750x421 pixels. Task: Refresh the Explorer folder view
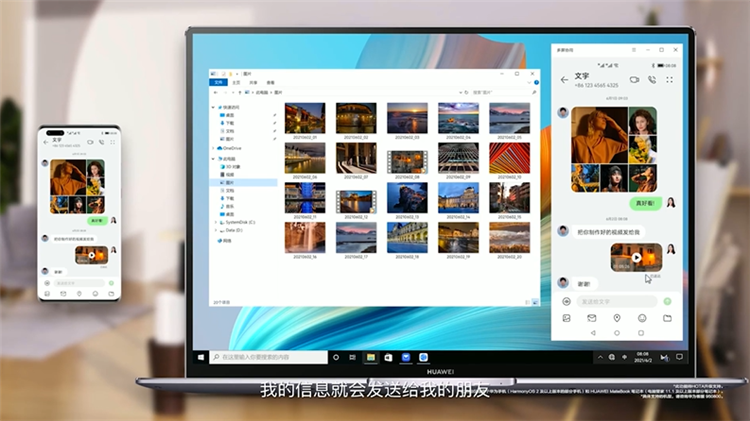[x=466, y=92]
